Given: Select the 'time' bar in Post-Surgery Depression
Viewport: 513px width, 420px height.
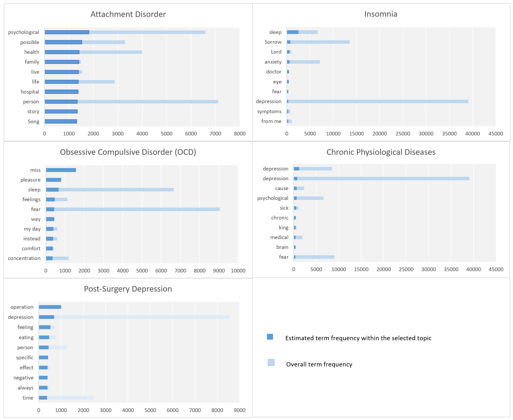Looking at the screenshot, I should (x=65, y=398).
